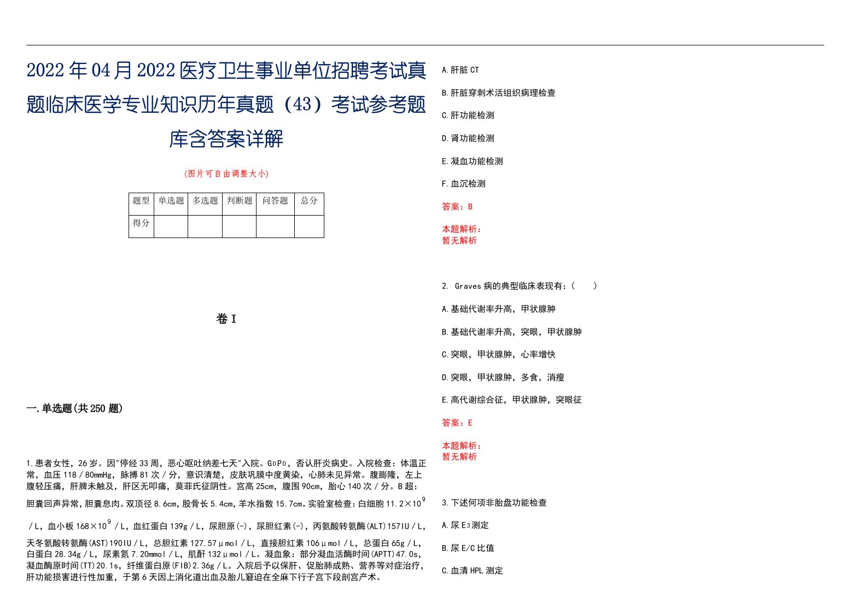The width and height of the screenshot is (868, 614).
Task: Click option 'C.血清HPL测定'
Action: pos(472,571)
